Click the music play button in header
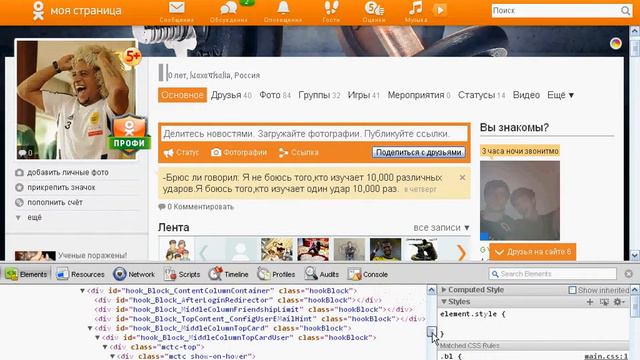Viewport: 640px width, 360px height. (440, 10)
